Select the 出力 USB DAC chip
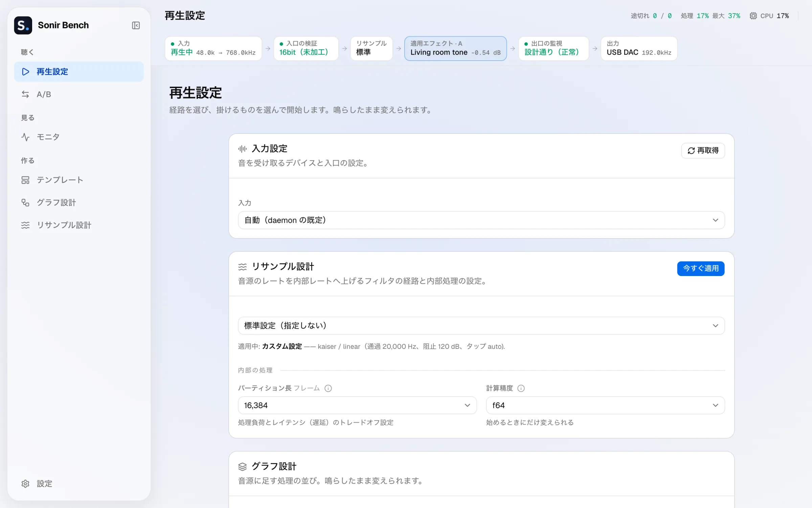This screenshot has height=508, width=812. pyautogui.click(x=639, y=48)
